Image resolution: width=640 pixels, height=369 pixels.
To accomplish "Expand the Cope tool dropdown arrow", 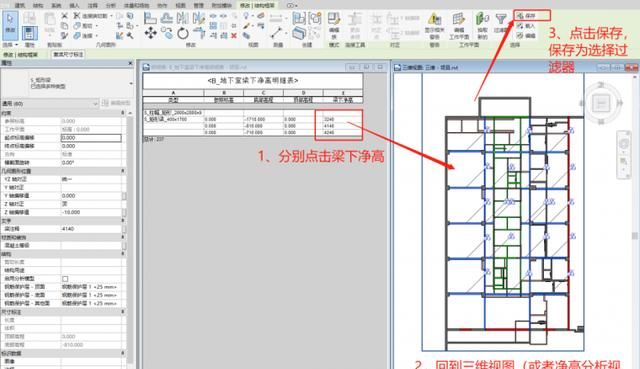I will click(x=111, y=16).
